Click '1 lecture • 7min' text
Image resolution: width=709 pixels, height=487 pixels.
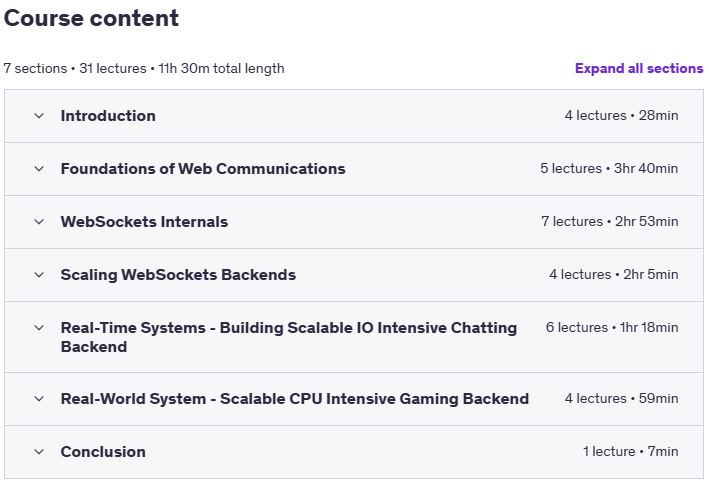[630, 451]
